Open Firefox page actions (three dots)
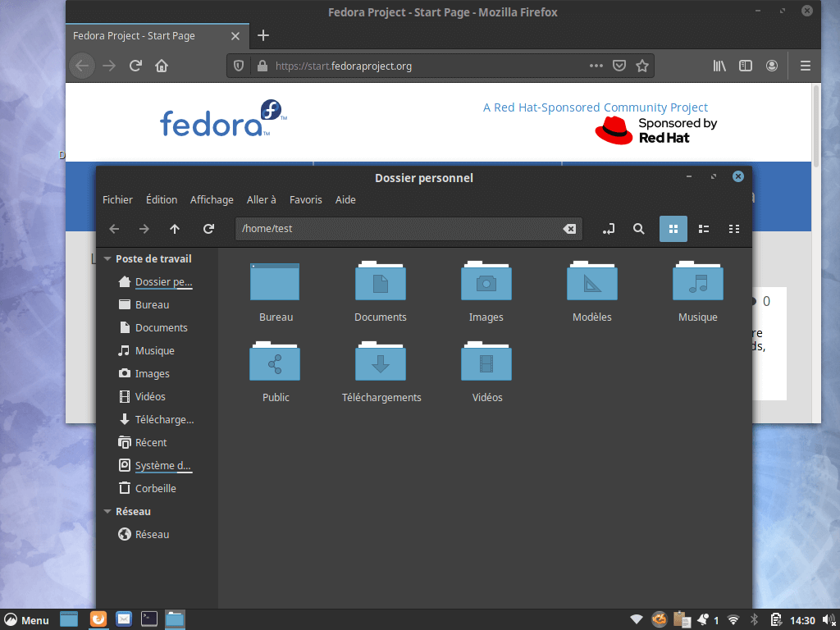Viewport: 840px width, 630px height. pos(596,66)
